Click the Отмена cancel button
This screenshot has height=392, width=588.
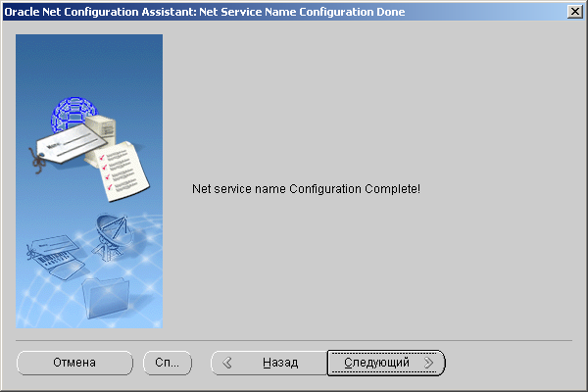(x=74, y=363)
